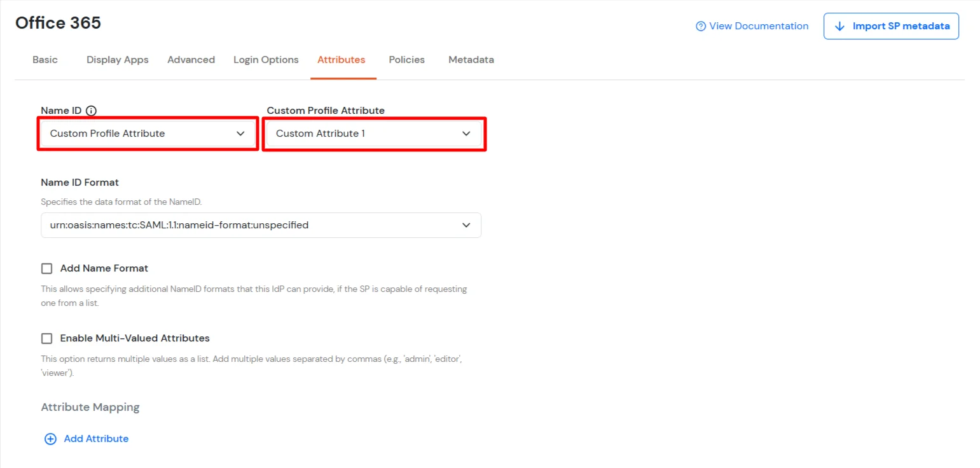This screenshot has height=468, width=980.
Task: Click the circled plus Add Attribute icon
Action: click(50, 438)
